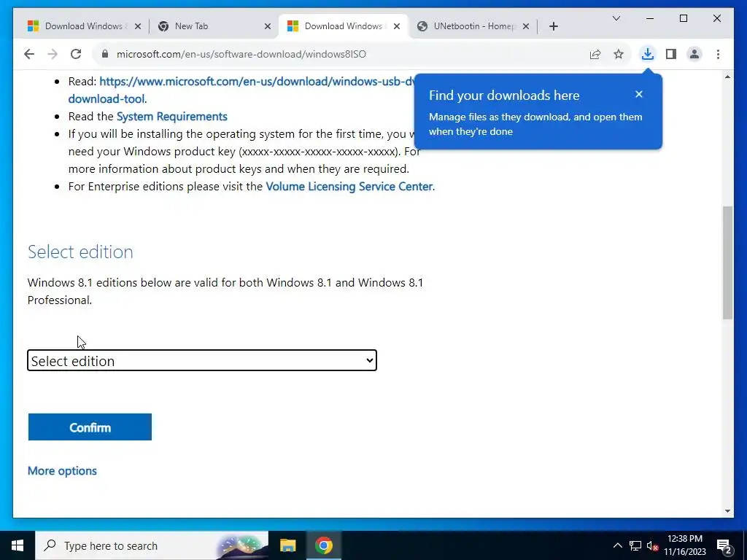Show hidden system tray icons
Screen dimensions: 747x560
617,545
